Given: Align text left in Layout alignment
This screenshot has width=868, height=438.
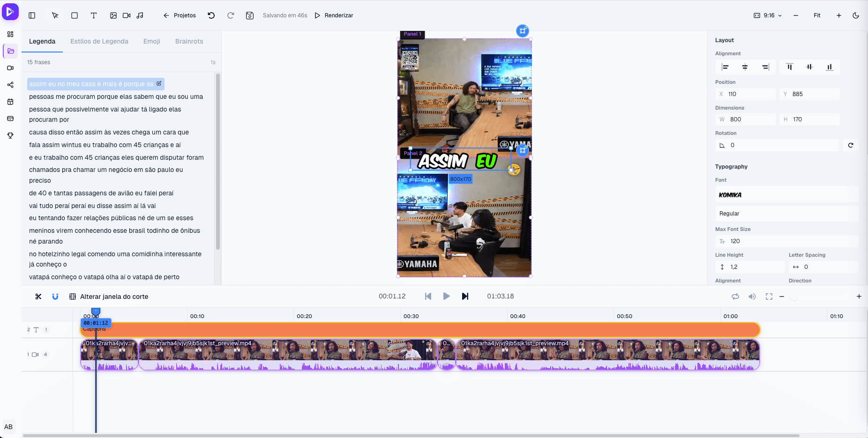Looking at the screenshot, I should 725,67.
